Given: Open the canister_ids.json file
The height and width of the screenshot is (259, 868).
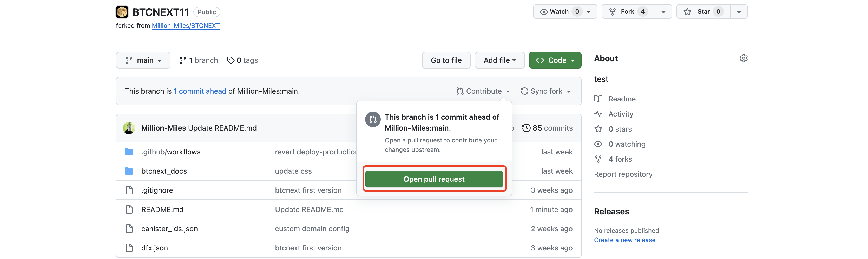Looking at the screenshot, I should [x=169, y=228].
